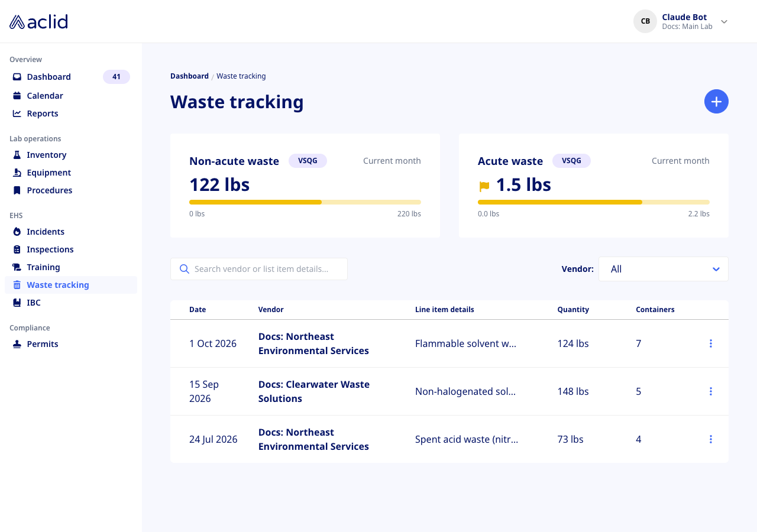Click the Aclid logo
757x532 pixels.
coord(38,22)
